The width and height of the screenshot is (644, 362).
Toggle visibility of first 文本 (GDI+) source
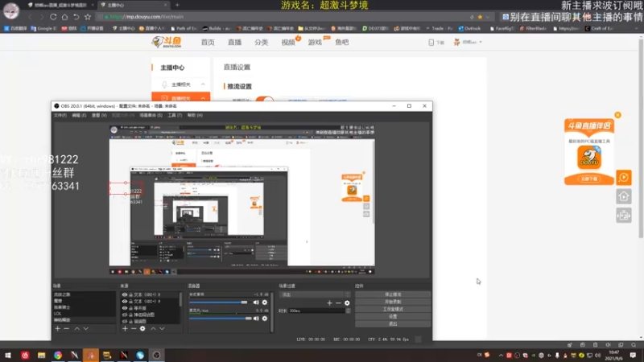coord(125,294)
